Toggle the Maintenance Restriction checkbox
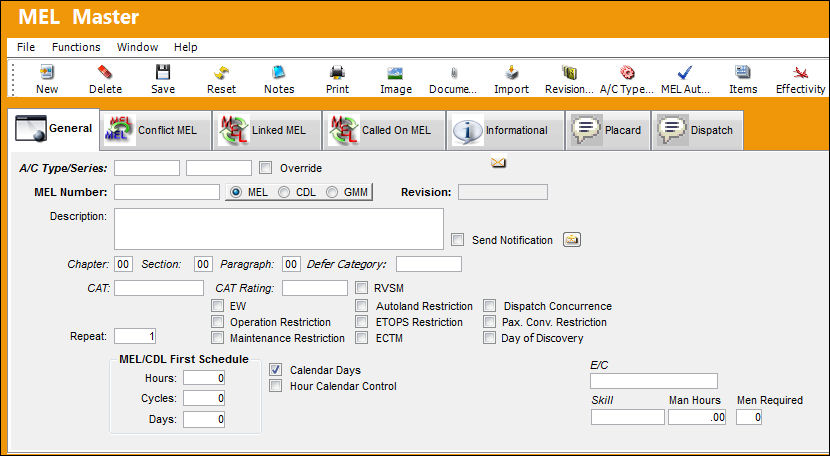This screenshot has width=830, height=456. [217, 337]
